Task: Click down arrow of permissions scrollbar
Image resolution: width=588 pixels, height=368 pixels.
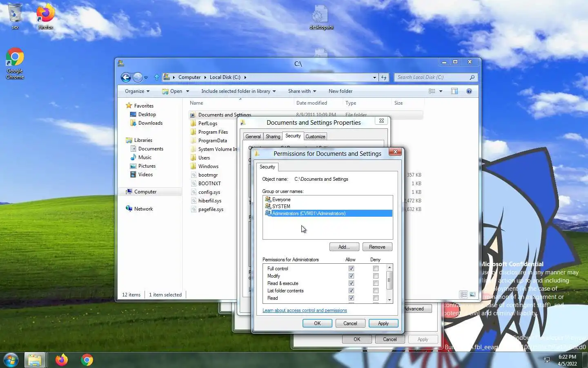Action: click(389, 300)
